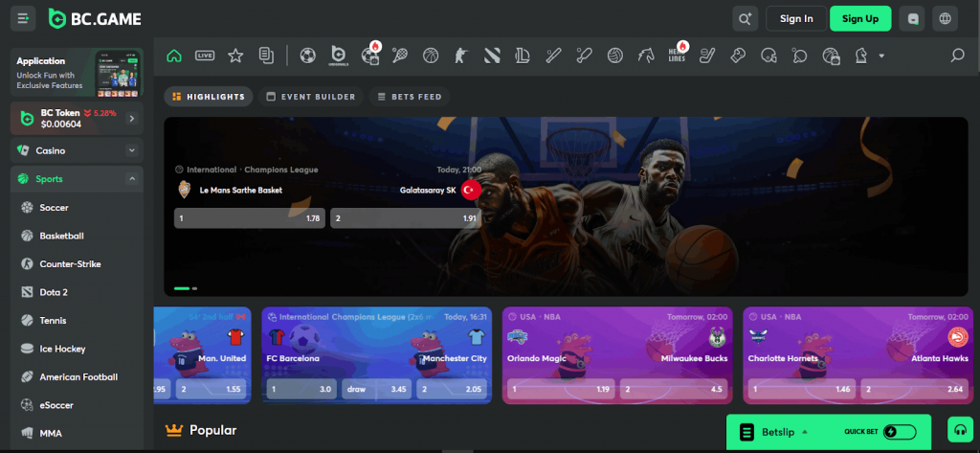Toggle the sidebar hamburger menu button
Viewport: 980px width, 453px height.
click(23, 18)
